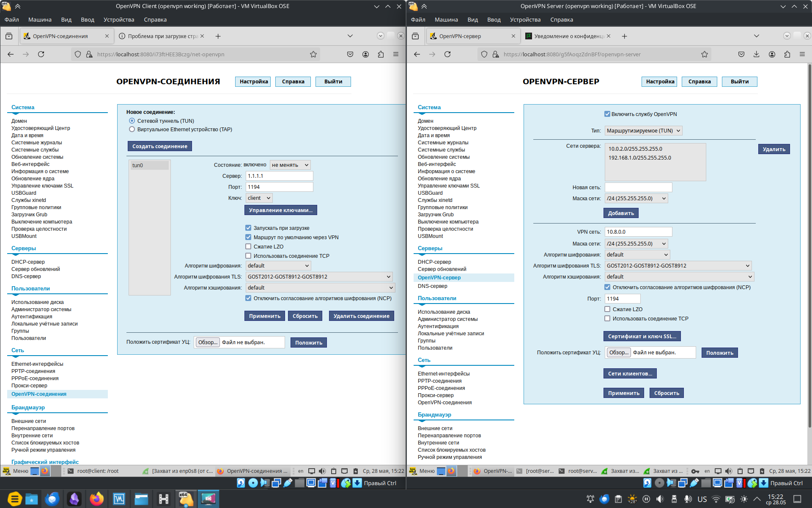The width and height of the screenshot is (812, 508).
Task: Open server Алгоритм шифрования TLS dropdown
Action: 678,266
